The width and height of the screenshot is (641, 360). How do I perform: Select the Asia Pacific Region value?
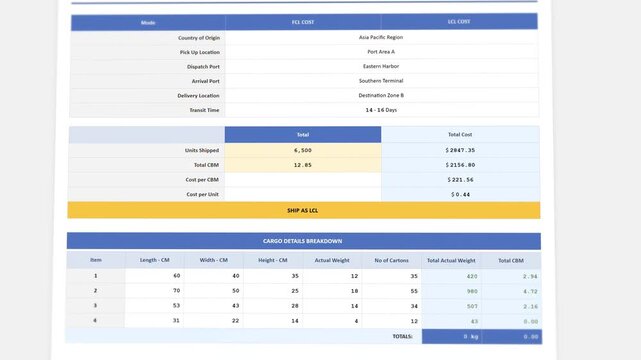(x=381, y=37)
